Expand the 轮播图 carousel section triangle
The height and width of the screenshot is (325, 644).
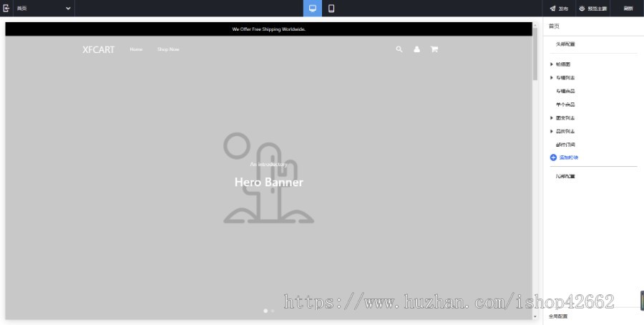coord(552,64)
